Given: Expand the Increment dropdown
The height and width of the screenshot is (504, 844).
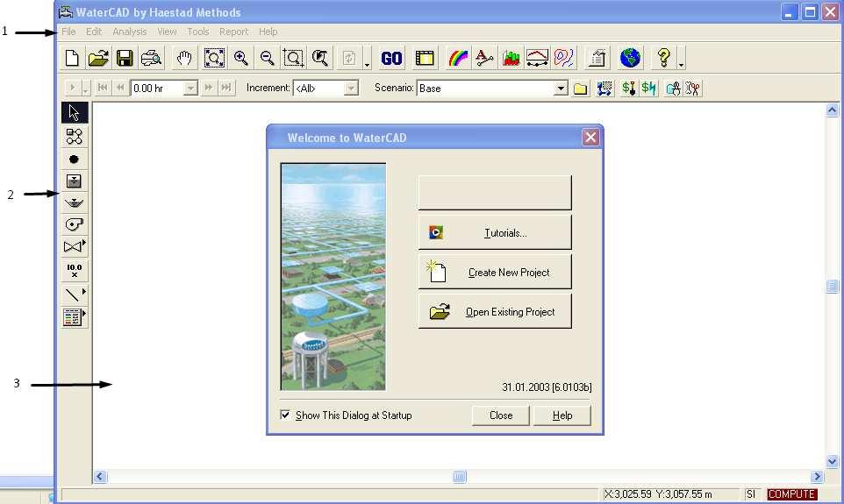Looking at the screenshot, I should 351,89.
